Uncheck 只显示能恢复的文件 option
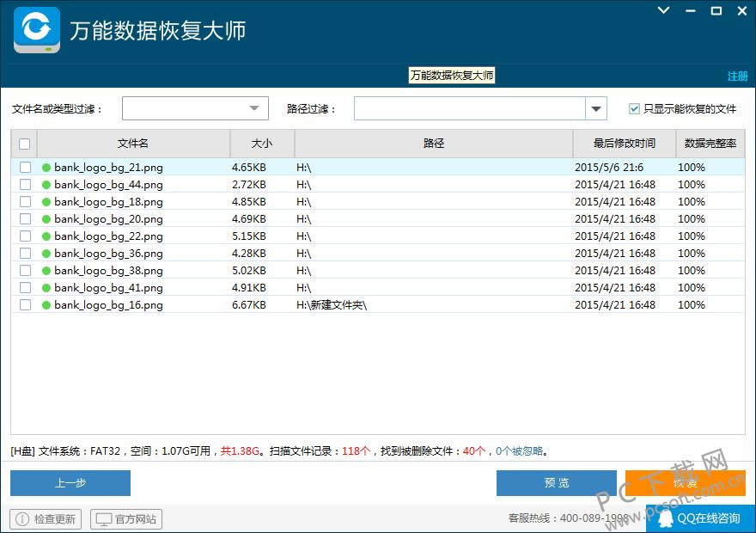Image resolution: width=756 pixels, height=533 pixels. coord(634,109)
